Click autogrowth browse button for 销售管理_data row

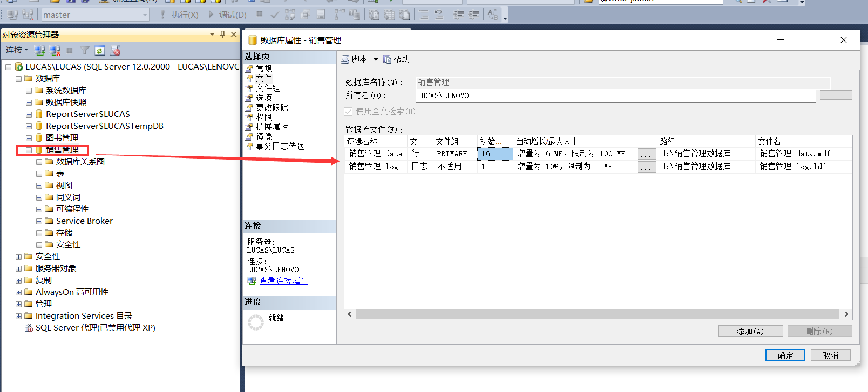647,154
